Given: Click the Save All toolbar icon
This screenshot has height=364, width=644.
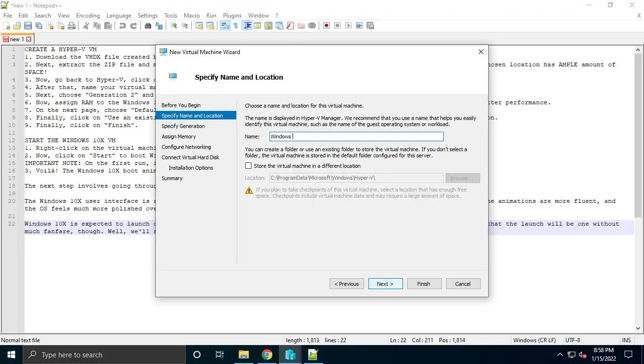Looking at the screenshot, I should pyautogui.click(x=39, y=26).
